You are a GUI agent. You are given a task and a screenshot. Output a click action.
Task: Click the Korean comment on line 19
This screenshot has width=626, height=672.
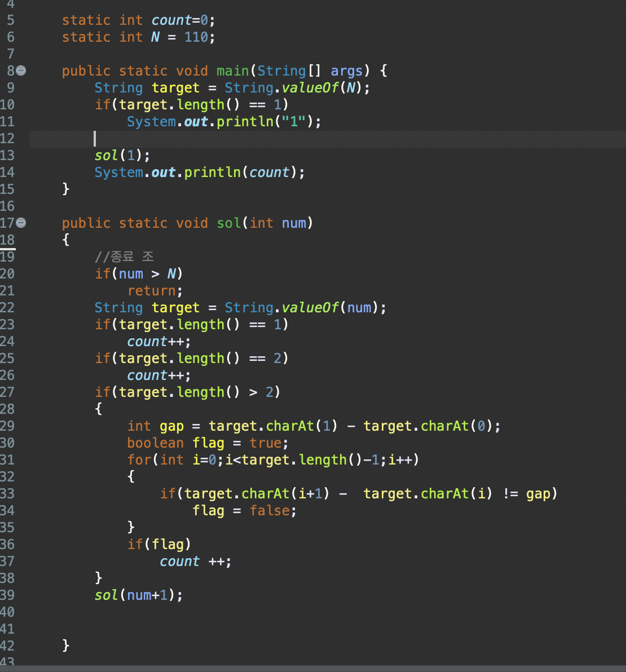coord(124,257)
